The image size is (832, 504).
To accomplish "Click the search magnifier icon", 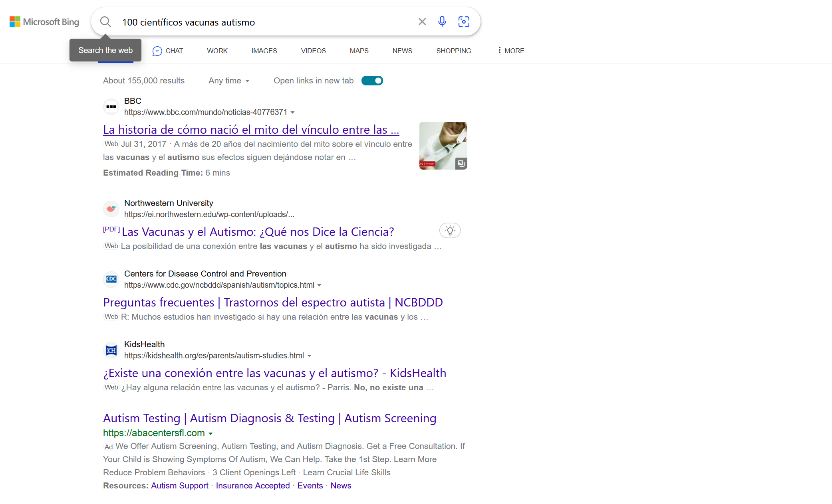I will (105, 22).
